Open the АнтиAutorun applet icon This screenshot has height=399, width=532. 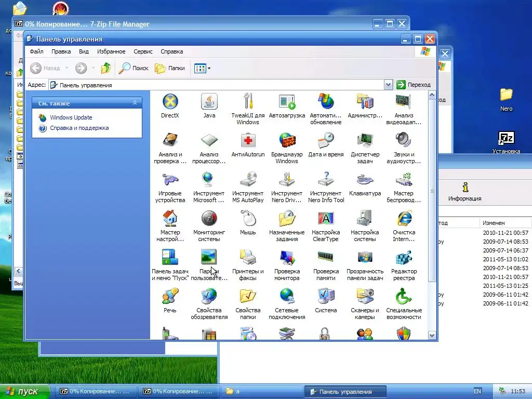[x=248, y=140]
